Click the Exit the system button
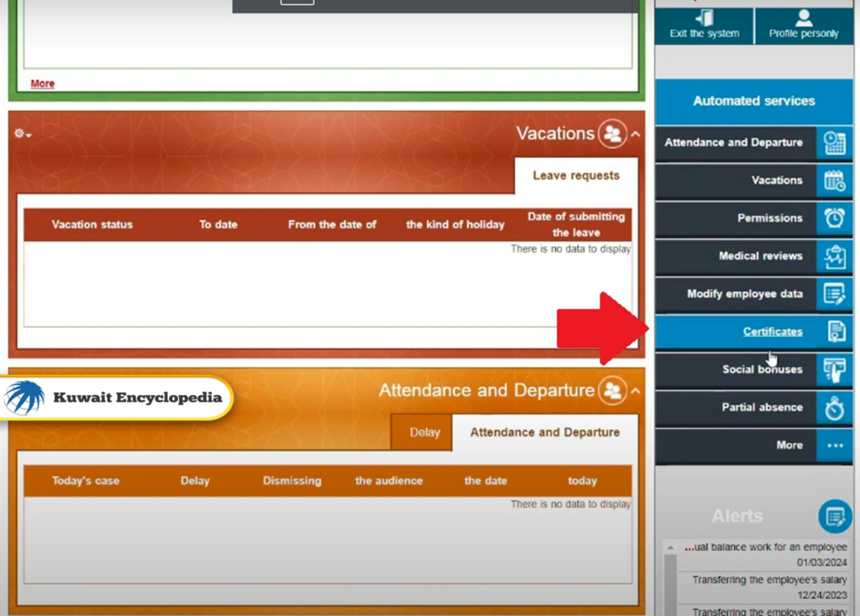This screenshot has width=860, height=616. coord(704,25)
